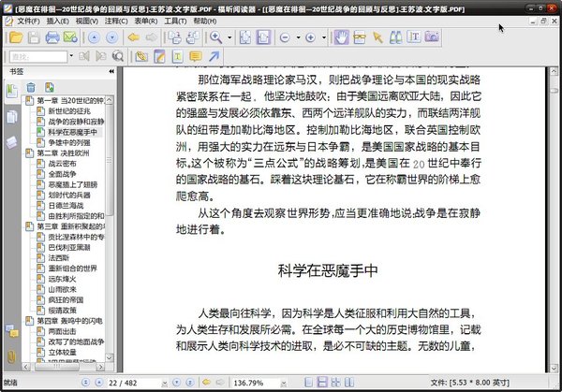Select the comment note bubble tool

click(x=196, y=56)
